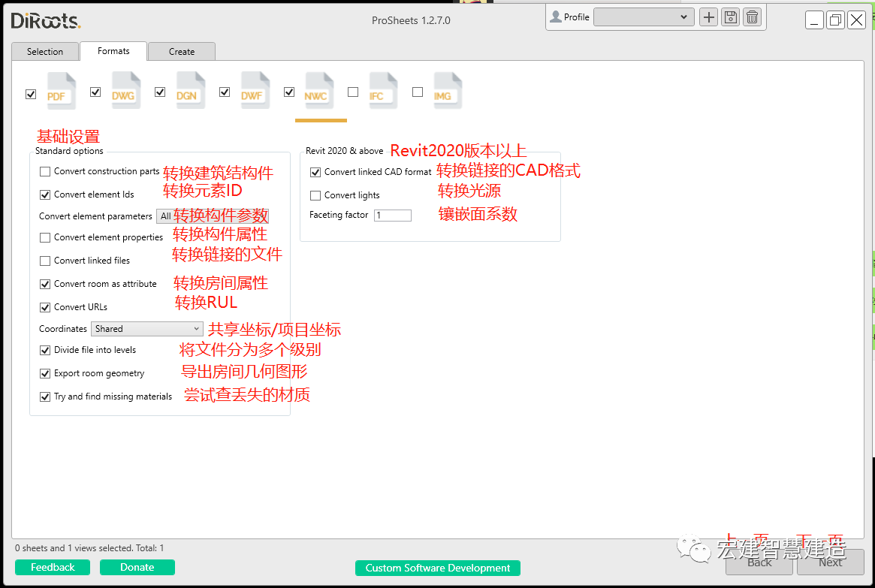Select the DWF format icon
875x588 pixels.
(x=255, y=90)
